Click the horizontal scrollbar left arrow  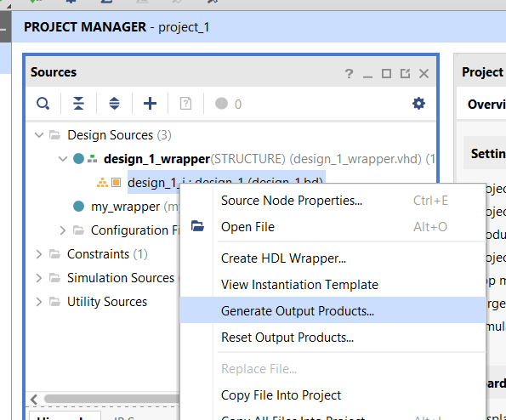click(x=34, y=400)
